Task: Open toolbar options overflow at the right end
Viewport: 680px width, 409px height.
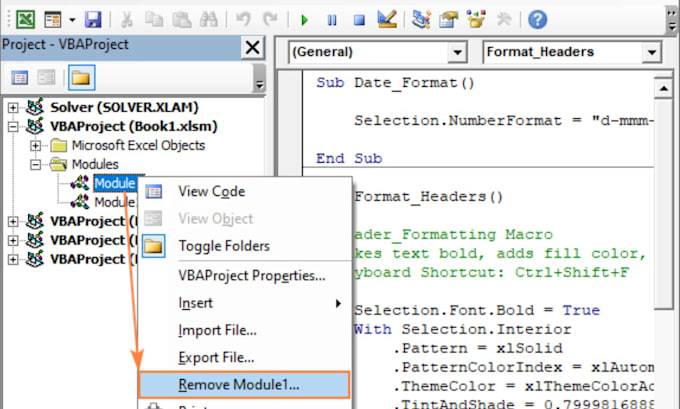Action: 672,20
